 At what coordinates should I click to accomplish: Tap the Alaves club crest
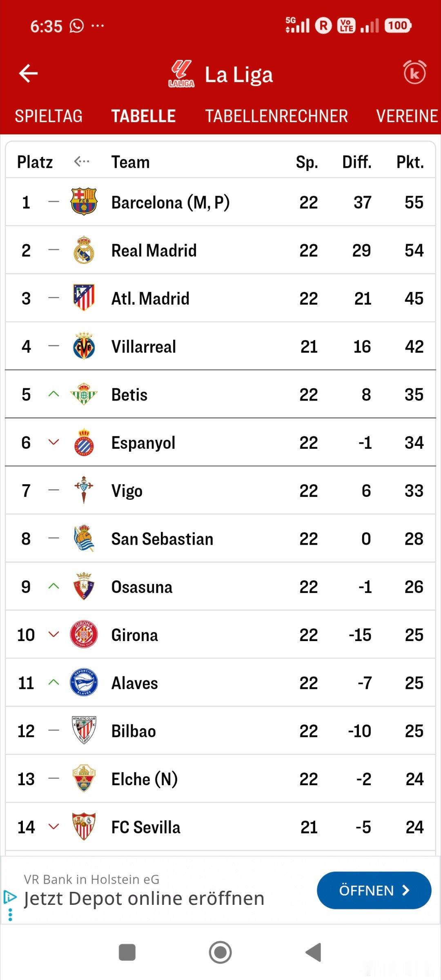tap(84, 682)
